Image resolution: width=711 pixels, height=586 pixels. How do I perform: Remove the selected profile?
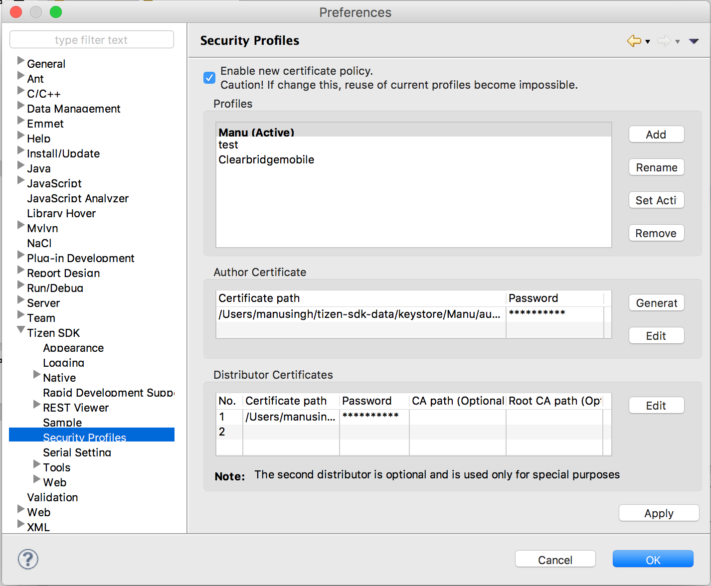(656, 233)
